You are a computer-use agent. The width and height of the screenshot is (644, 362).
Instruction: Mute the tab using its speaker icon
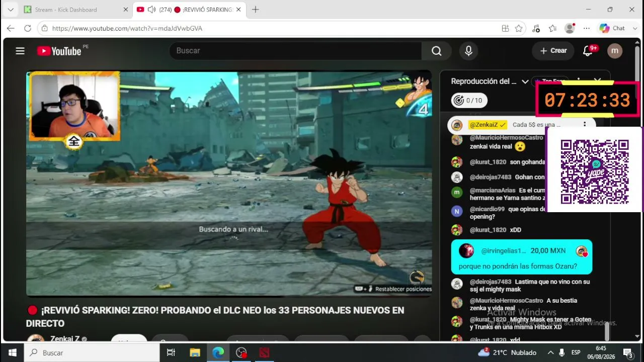coord(151,10)
